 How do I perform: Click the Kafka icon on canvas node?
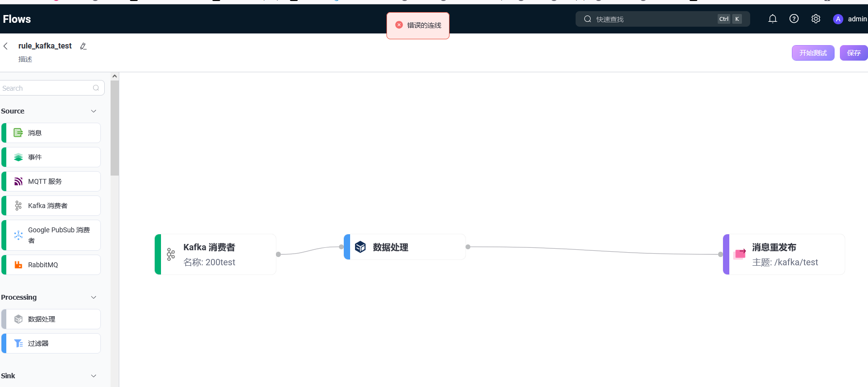(x=171, y=255)
